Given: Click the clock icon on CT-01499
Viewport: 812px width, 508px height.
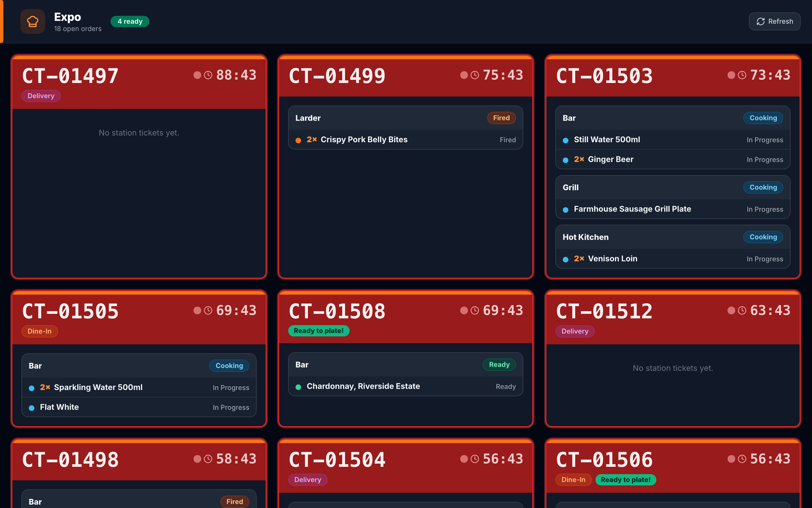Looking at the screenshot, I should click(x=475, y=75).
